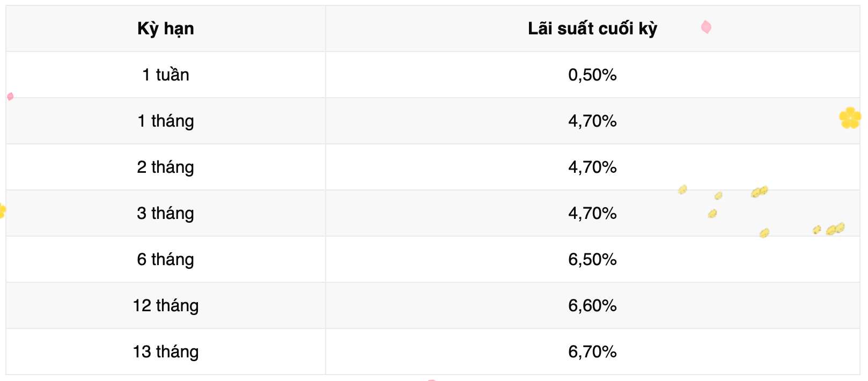Choose the "2 tháng" term cell
This screenshot has width=868, height=381.
coord(165,167)
